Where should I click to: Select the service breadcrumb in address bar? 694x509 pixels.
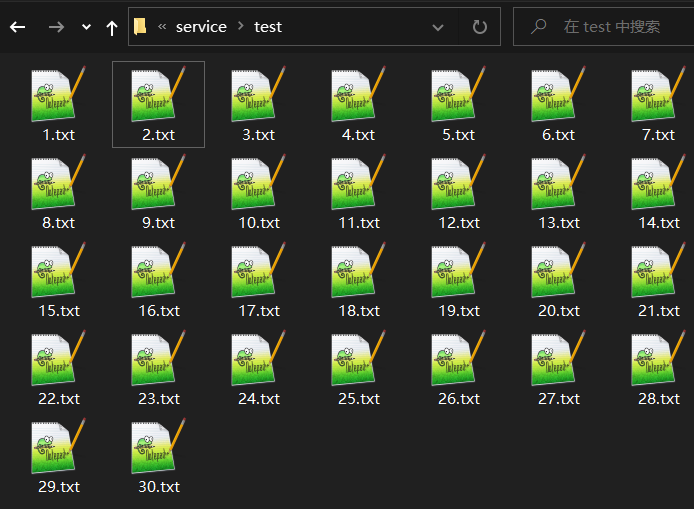[201, 27]
